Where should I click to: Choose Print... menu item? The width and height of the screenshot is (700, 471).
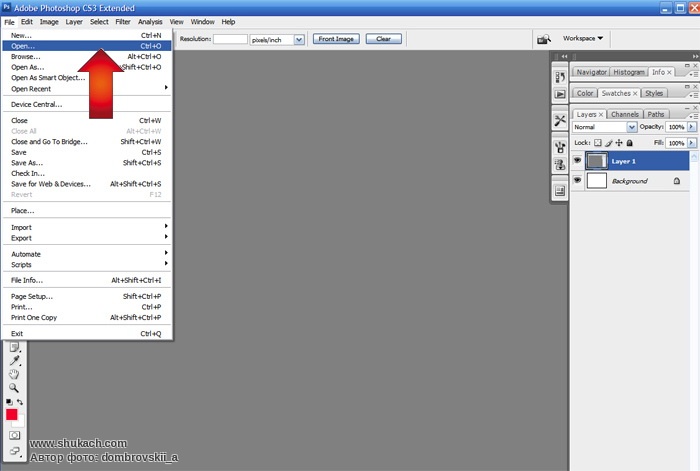pyautogui.click(x=86, y=307)
